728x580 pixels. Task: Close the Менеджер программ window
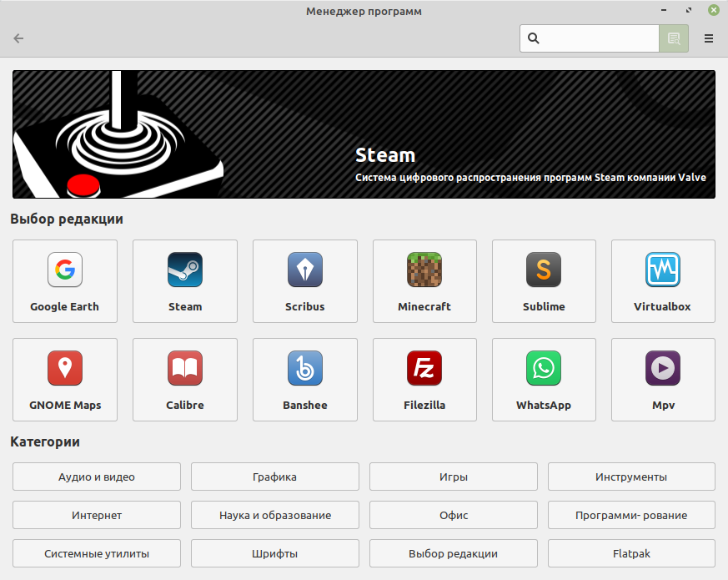pyautogui.click(x=714, y=10)
